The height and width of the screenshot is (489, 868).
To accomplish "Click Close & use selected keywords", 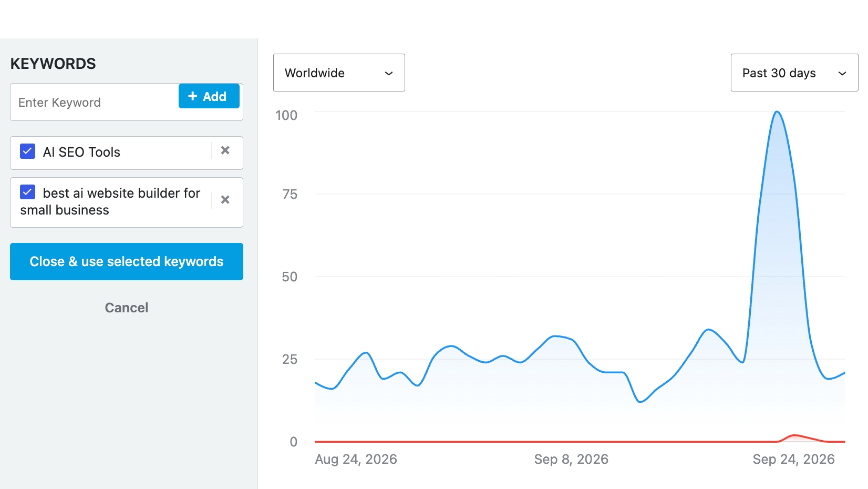I will pyautogui.click(x=127, y=261).
